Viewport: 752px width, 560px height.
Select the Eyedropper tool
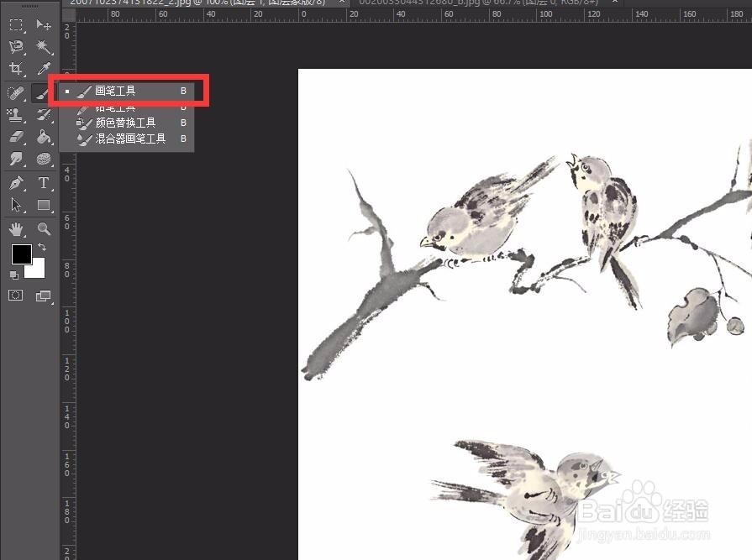coord(44,69)
